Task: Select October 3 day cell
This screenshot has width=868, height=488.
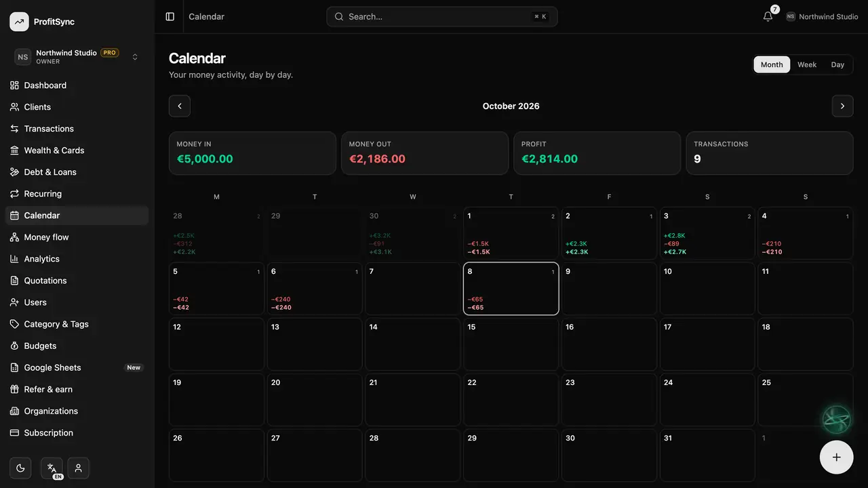Action: coord(707,233)
